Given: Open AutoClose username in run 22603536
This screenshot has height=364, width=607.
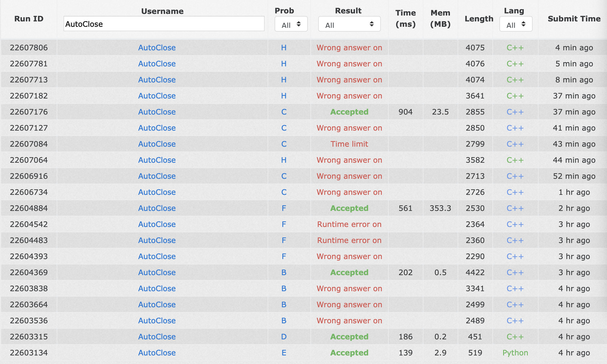Looking at the screenshot, I should tap(157, 321).
